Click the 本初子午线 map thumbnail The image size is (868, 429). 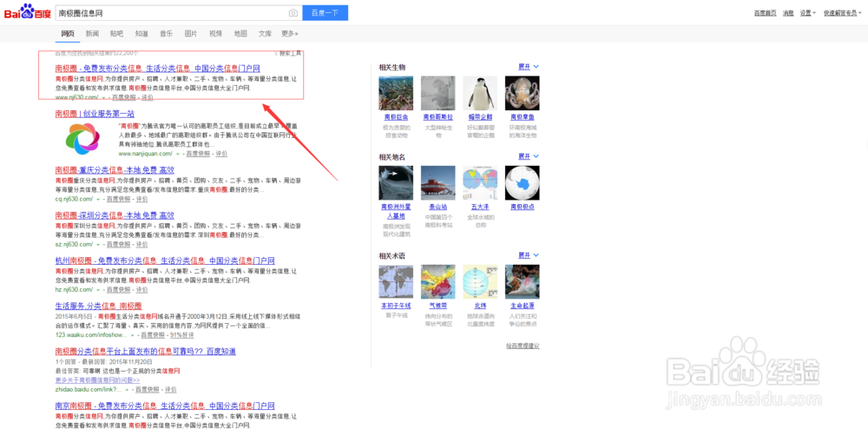[396, 281]
